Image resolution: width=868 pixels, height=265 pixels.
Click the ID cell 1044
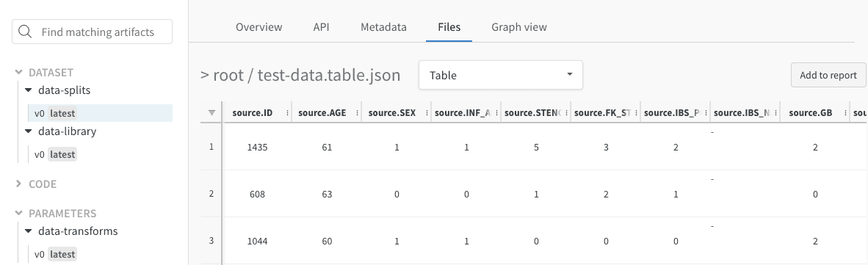pos(257,242)
